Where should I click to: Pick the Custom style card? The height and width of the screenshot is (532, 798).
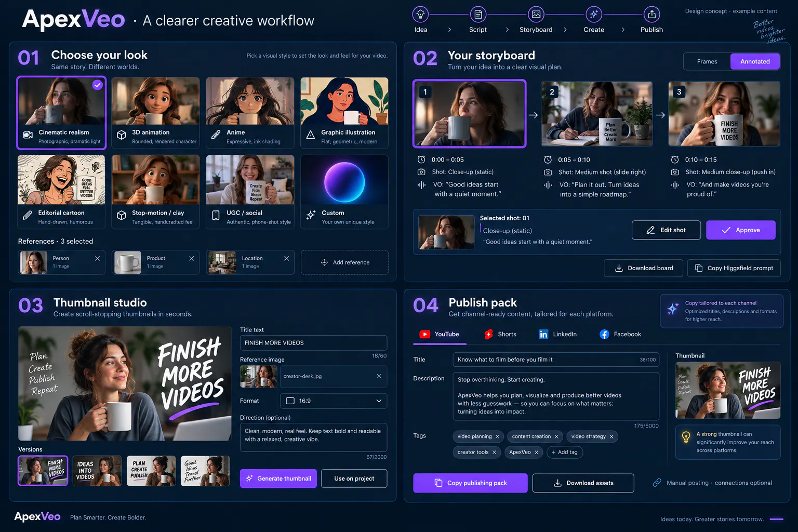[344, 192]
